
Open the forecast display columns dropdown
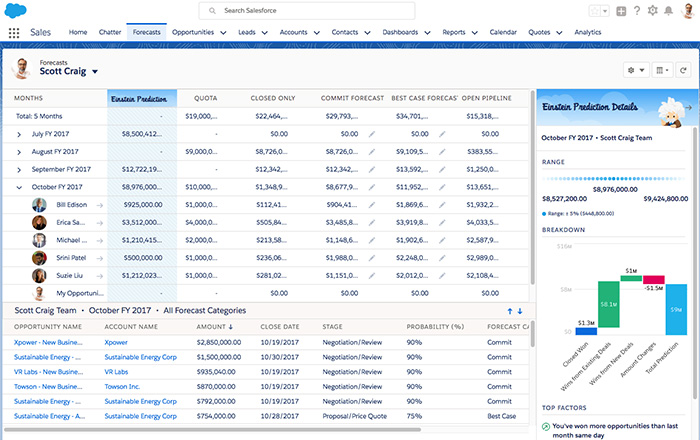point(661,70)
